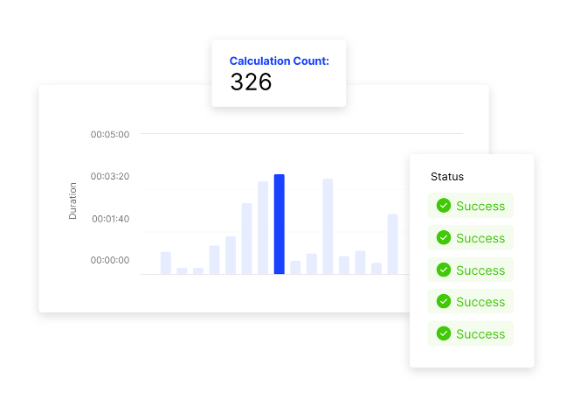Viewport: 576px width, 415px height.
Task: Click the fifth Success checkmark icon
Action: pos(443,333)
